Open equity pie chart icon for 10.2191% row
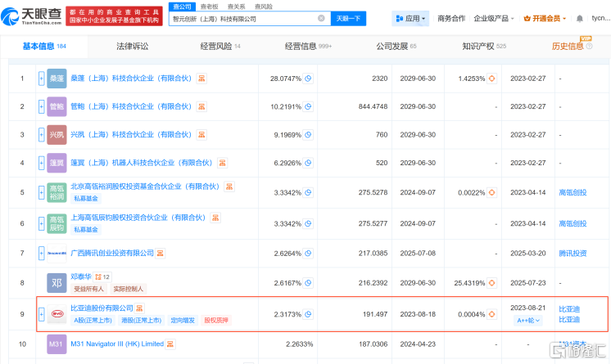This screenshot has width=611, height=364. [x=308, y=106]
